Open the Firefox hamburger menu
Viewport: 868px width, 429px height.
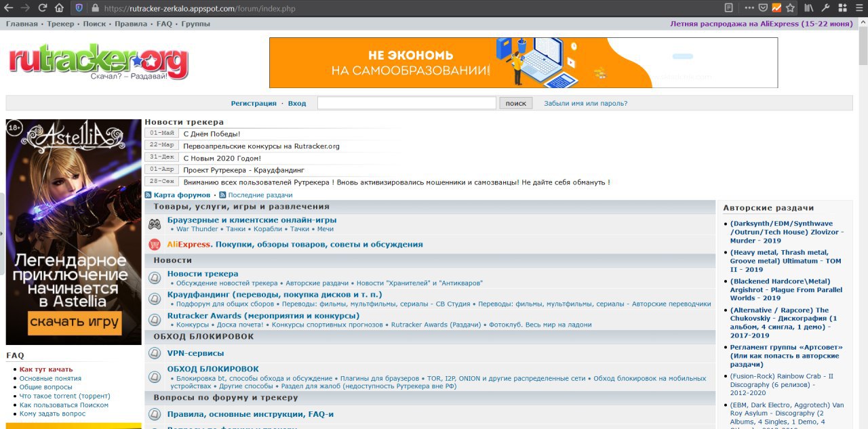(858, 8)
